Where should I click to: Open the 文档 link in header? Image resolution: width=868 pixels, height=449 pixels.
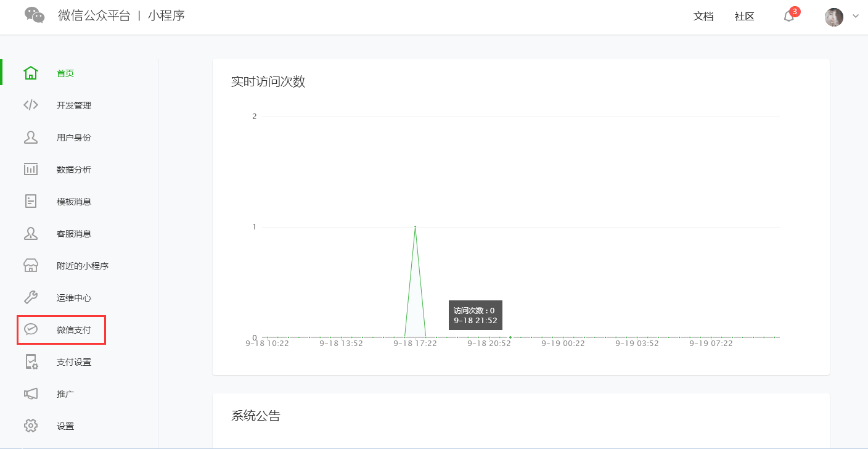tap(703, 17)
